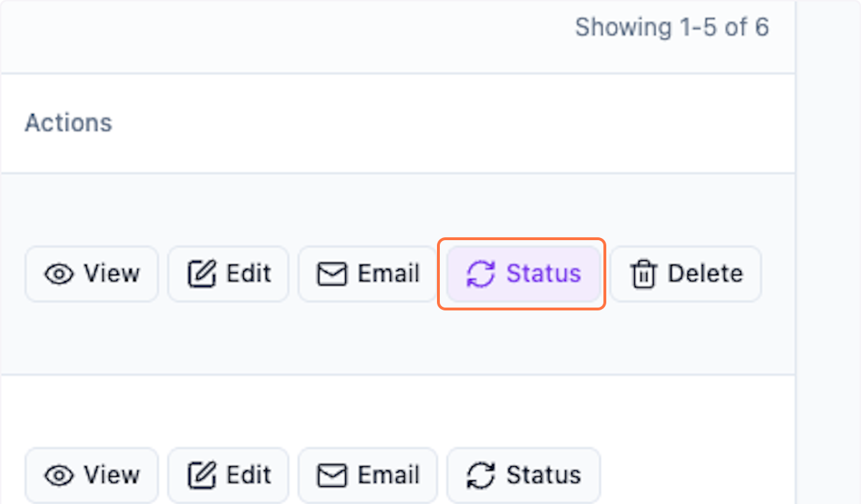Click the eye icon in the second row's View button

[59, 475]
